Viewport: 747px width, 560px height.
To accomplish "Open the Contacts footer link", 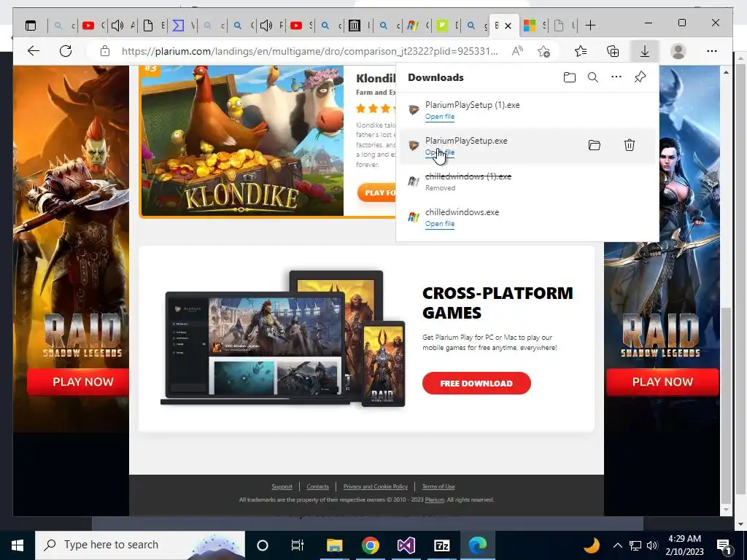I will click(x=318, y=486).
